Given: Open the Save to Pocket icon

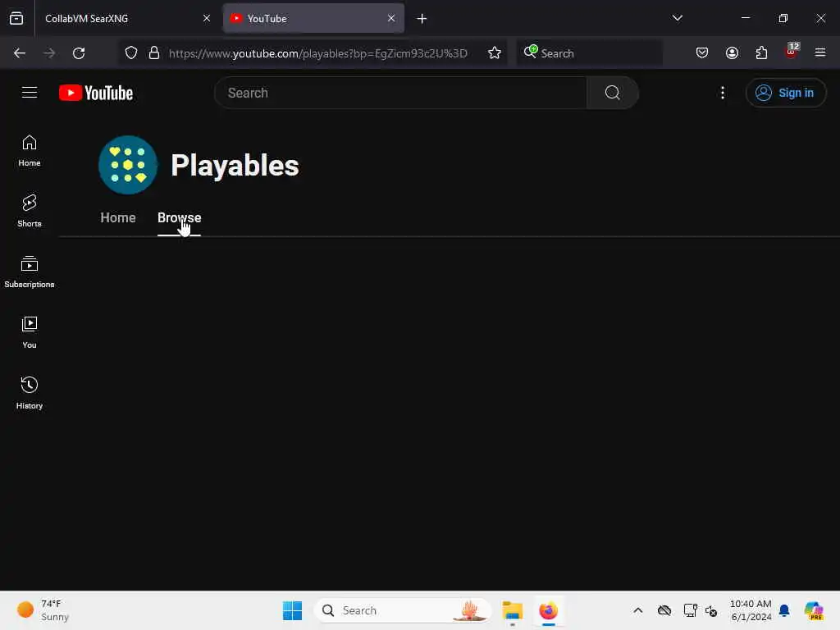Looking at the screenshot, I should [702, 53].
